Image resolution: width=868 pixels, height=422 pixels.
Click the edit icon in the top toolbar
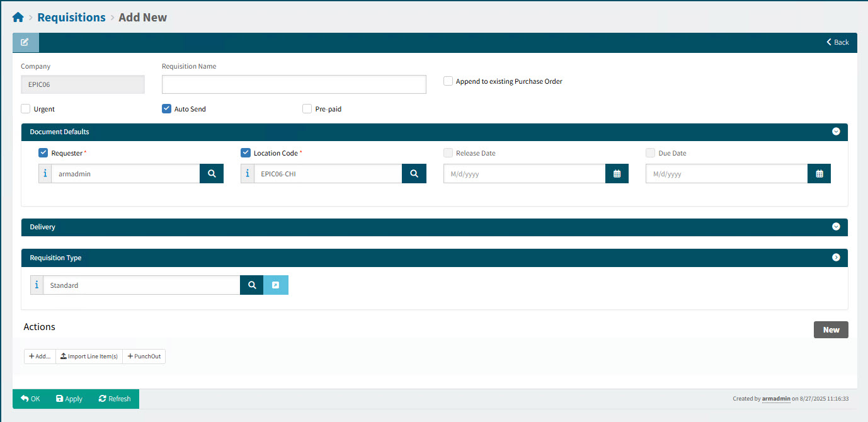25,42
